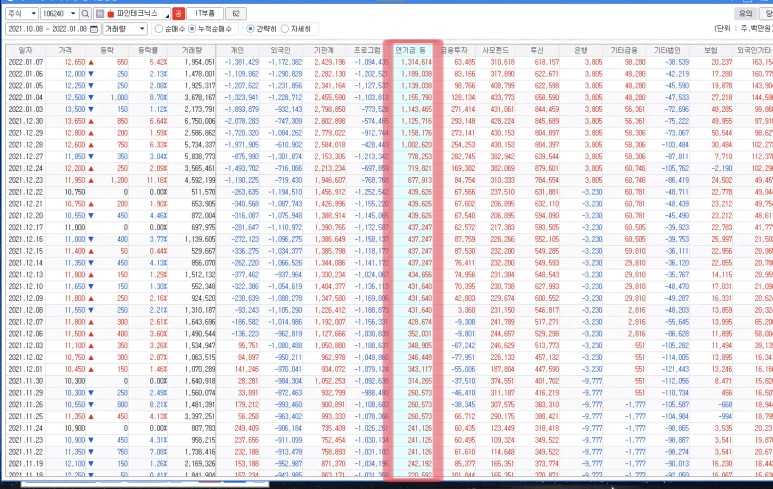Viewport: 773px width, 489px height.
Task: Click the up arrow in 2021.12.28 row
Action: click(x=91, y=145)
